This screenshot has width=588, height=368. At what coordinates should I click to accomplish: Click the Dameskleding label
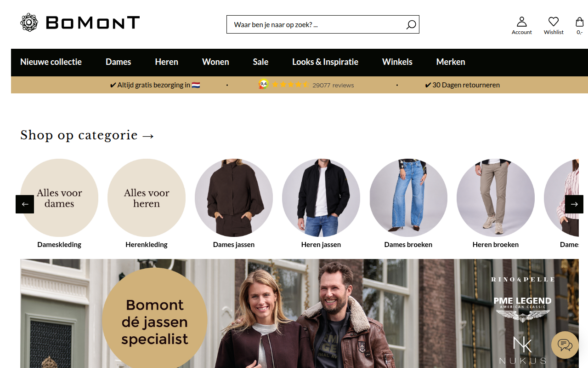pos(59,245)
